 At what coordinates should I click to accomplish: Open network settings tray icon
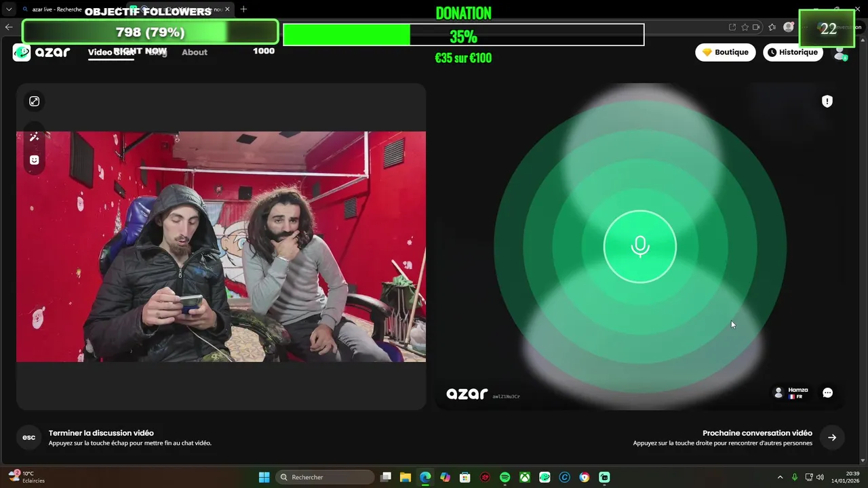point(809,477)
